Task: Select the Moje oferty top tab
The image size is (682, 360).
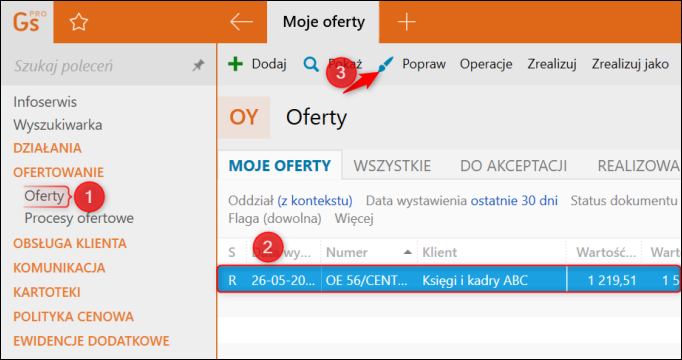Action: [x=324, y=22]
